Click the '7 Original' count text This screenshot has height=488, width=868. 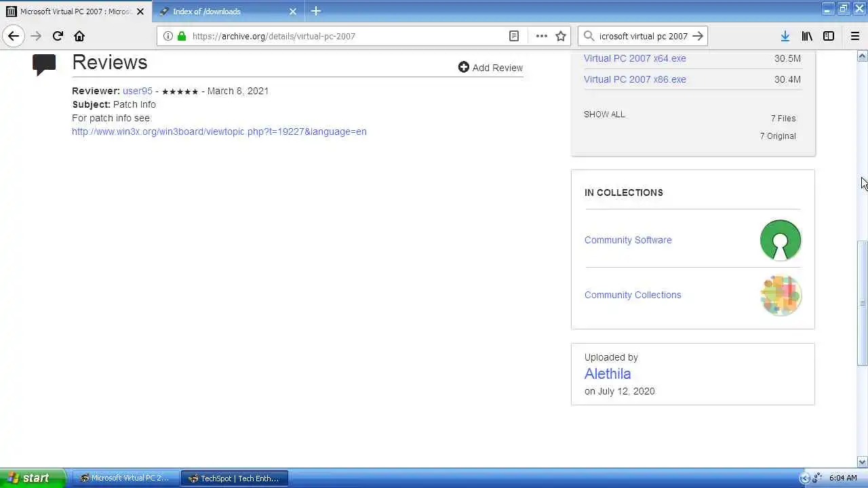(778, 136)
